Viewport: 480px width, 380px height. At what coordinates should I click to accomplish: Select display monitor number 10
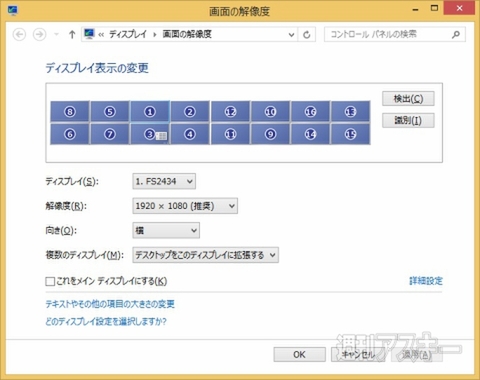point(270,111)
